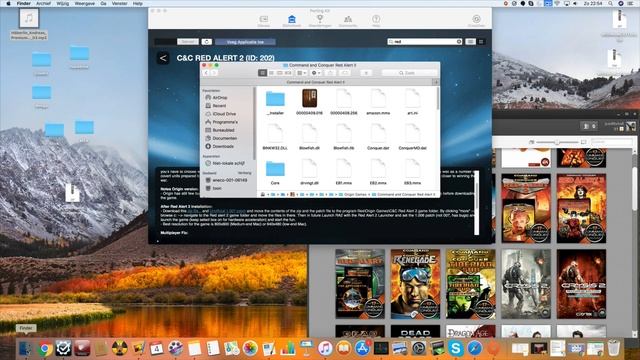Click the blue 'Voeg Applicatie toe' button

[245, 42]
